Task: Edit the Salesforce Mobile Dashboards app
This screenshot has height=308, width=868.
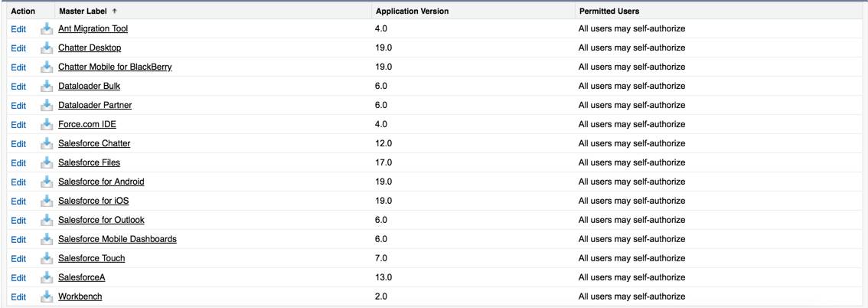Action: pos(18,239)
